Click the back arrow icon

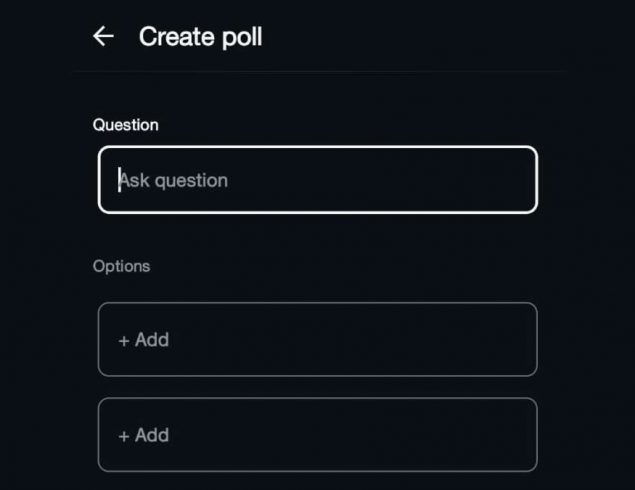click(x=103, y=37)
